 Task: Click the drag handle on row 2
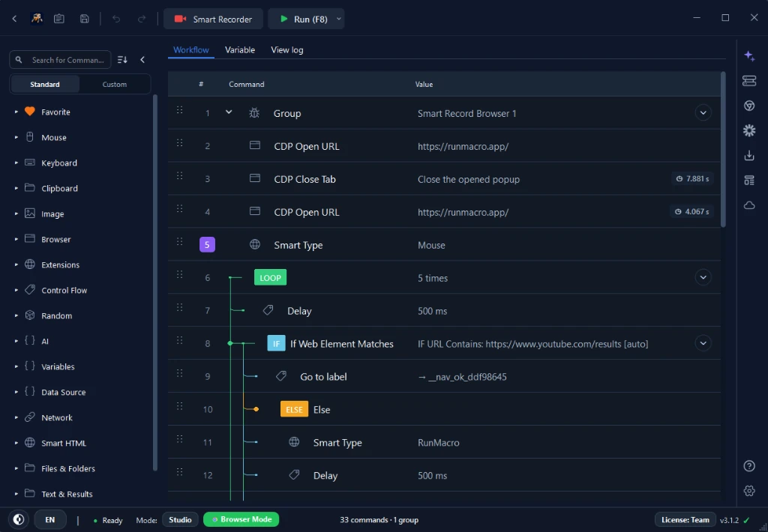click(x=180, y=143)
